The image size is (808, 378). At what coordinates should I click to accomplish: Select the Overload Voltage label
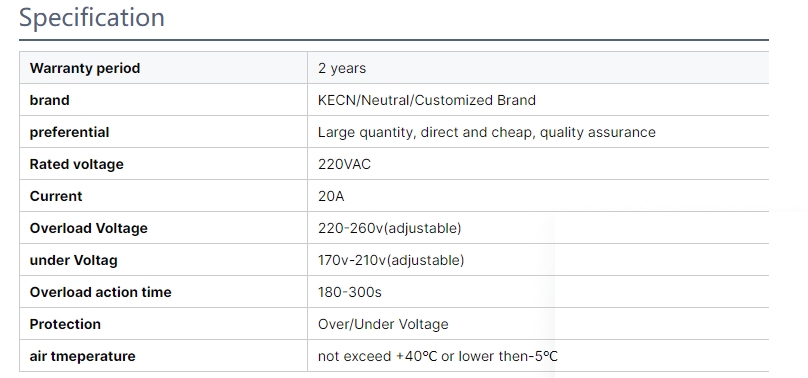tap(89, 228)
